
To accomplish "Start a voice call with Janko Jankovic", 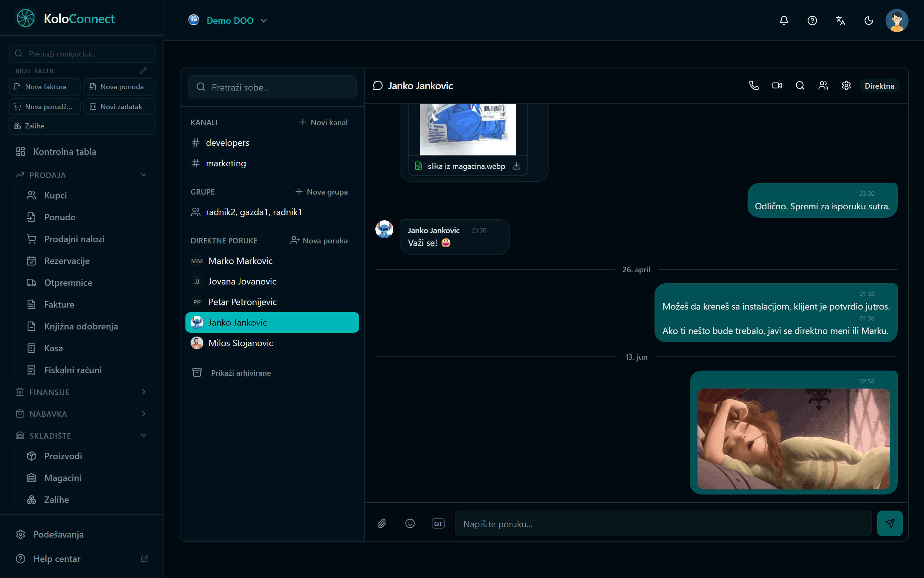I will 754,86.
